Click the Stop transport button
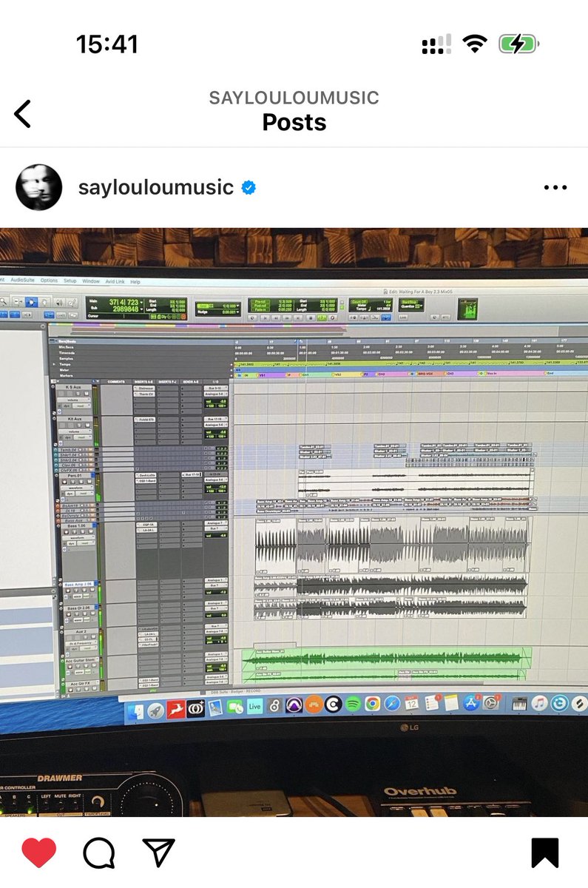 (x=311, y=317)
